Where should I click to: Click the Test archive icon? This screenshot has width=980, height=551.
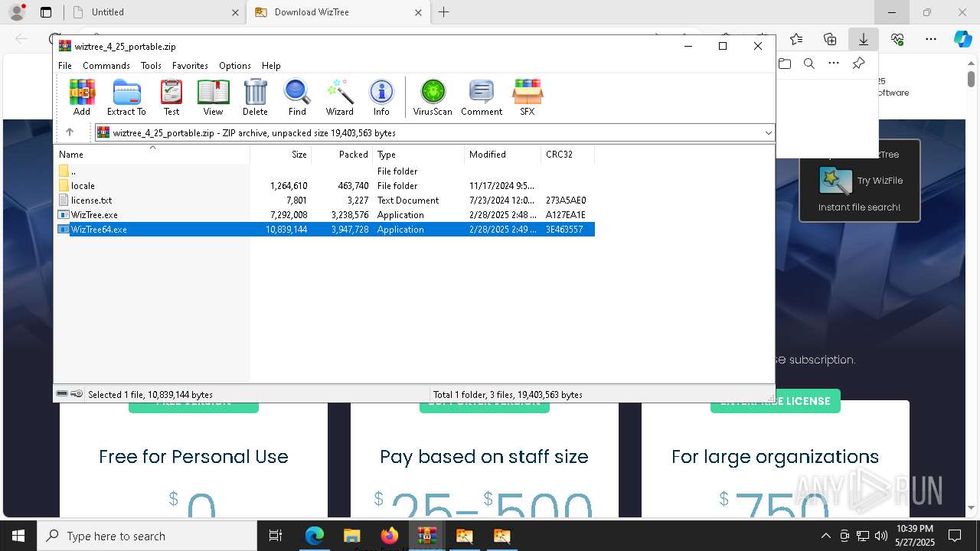(x=171, y=97)
